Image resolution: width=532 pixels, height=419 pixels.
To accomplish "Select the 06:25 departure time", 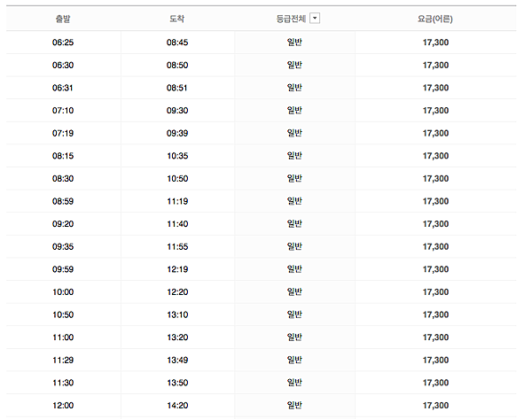I will point(63,43).
